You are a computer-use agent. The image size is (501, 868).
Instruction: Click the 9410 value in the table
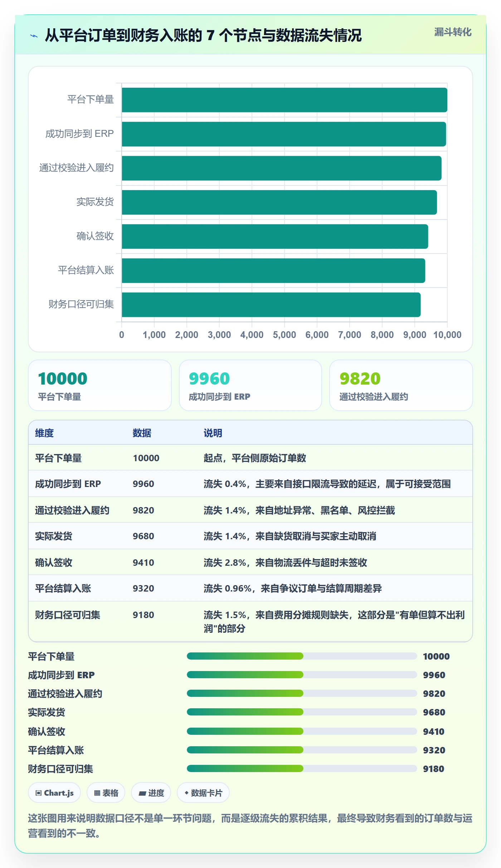[x=144, y=563]
